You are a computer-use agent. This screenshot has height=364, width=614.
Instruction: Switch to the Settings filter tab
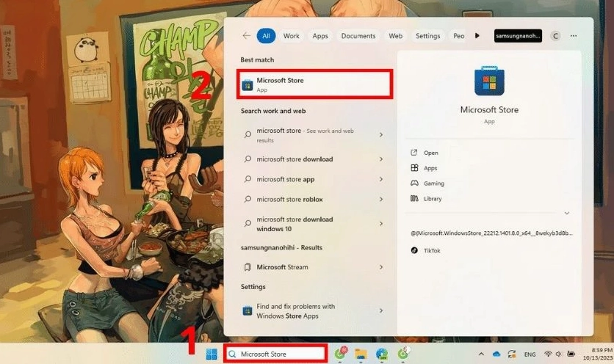[428, 36]
